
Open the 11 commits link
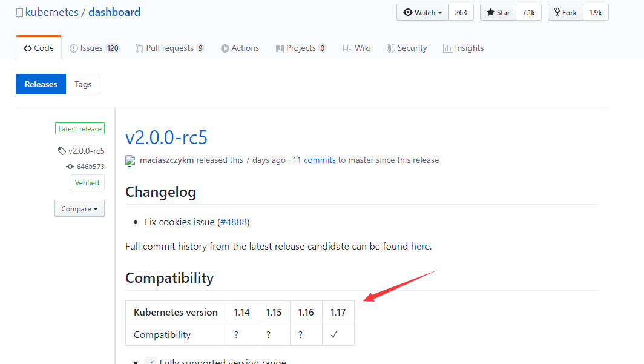coord(314,160)
